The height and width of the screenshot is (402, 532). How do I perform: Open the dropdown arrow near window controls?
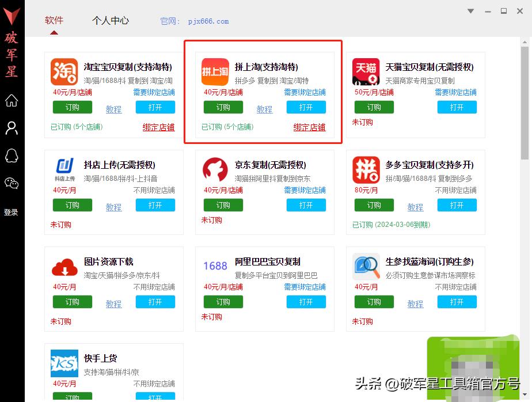470,10
